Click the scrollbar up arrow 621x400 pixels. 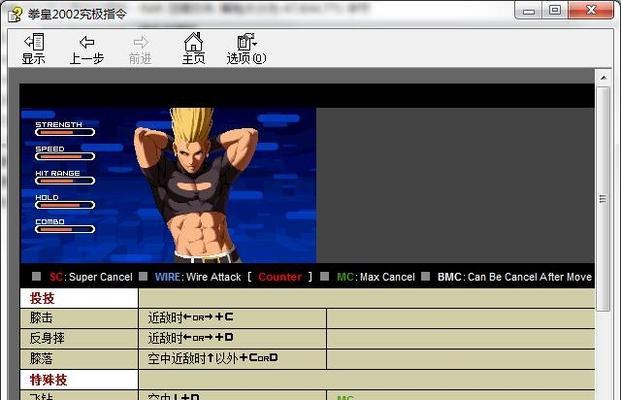[604, 78]
